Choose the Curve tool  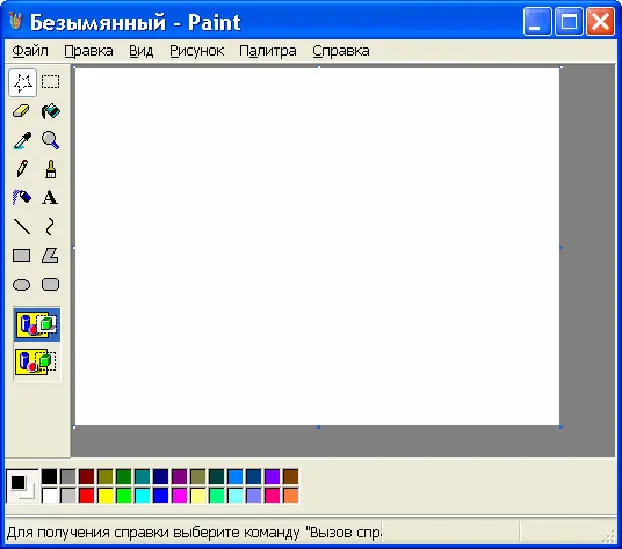[50, 227]
